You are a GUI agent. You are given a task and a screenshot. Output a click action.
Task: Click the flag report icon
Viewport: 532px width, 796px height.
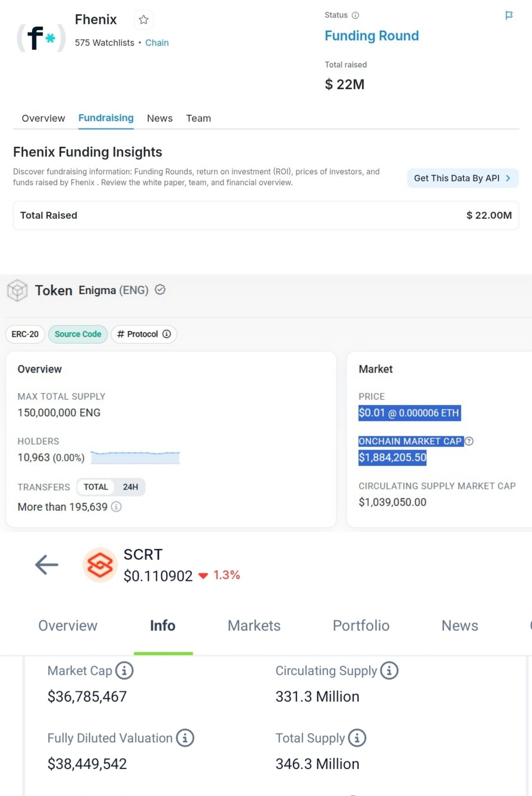pos(509,16)
